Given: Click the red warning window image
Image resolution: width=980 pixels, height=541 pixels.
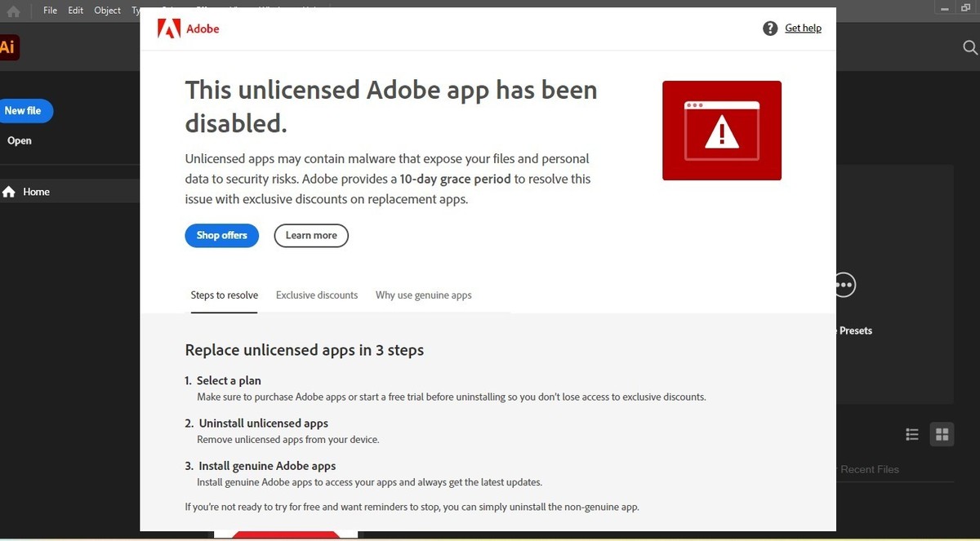Looking at the screenshot, I should (x=721, y=131).
